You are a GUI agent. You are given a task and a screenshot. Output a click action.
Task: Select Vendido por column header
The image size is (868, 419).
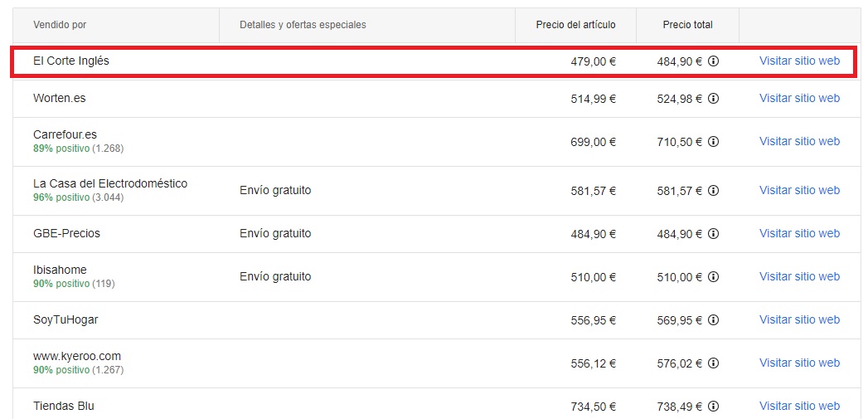point(60,25)
